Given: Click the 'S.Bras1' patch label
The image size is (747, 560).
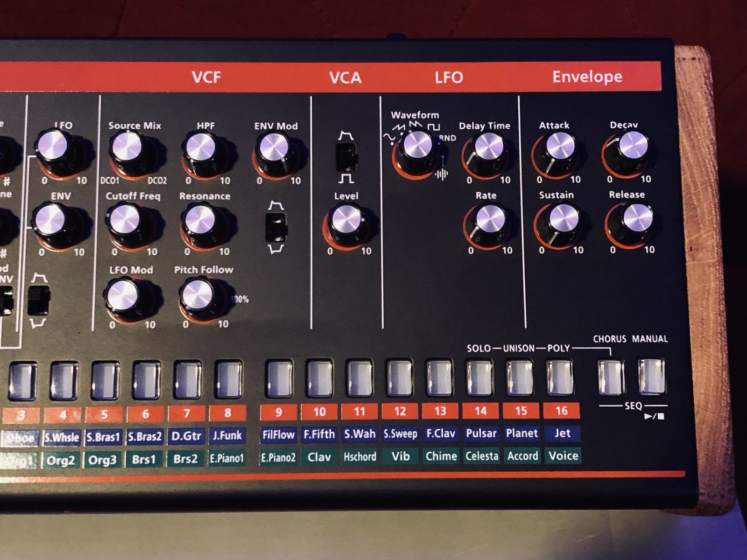Looking at the screenshot, I should click(104, 437).
